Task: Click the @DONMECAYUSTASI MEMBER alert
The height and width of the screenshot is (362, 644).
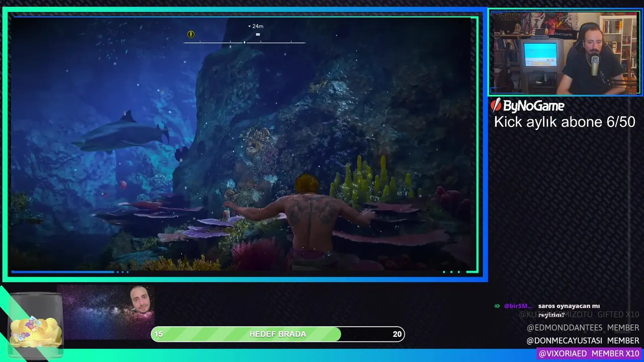Action: click(583, 341)
